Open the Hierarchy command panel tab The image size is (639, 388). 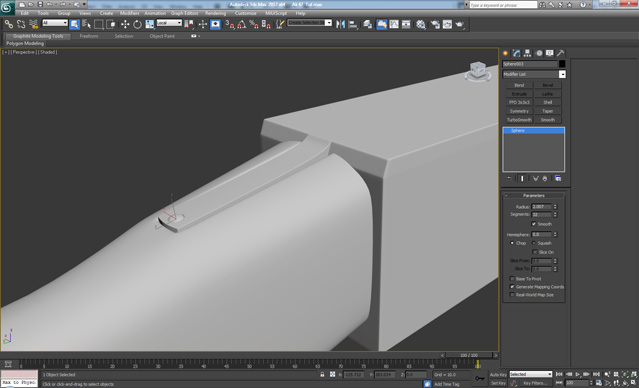tap(527, 53)
